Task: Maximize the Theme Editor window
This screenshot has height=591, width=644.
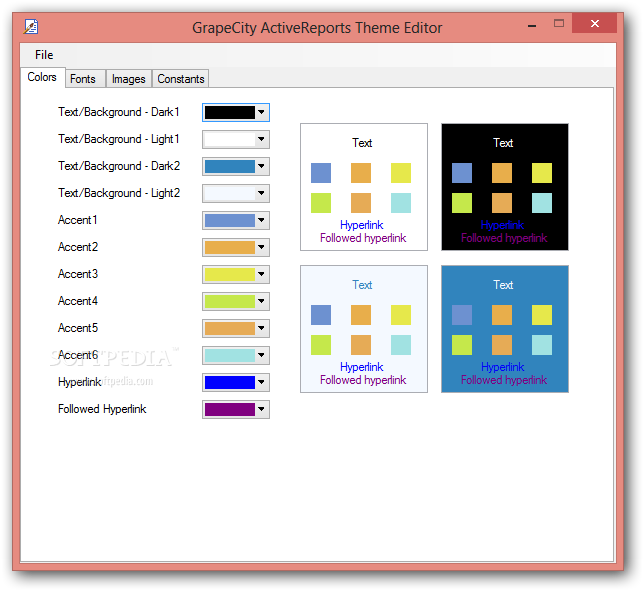Action: tap(559, 23)
